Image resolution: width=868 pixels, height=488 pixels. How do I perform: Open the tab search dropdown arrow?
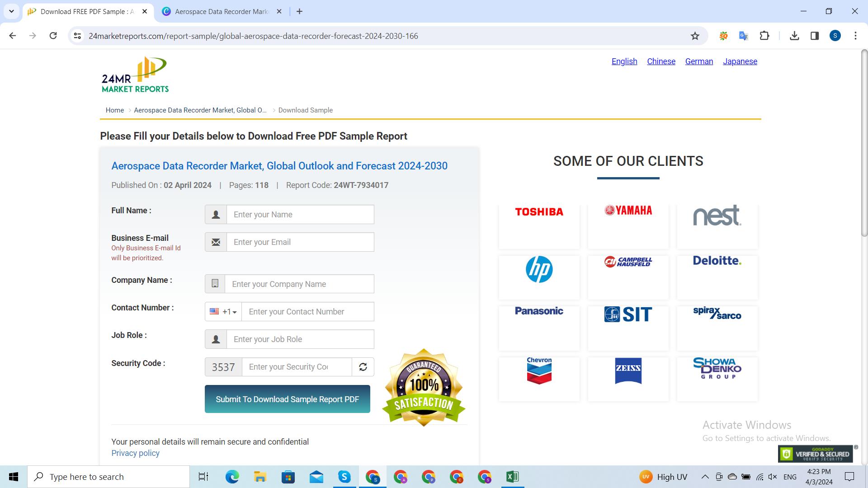coord(11,11)
